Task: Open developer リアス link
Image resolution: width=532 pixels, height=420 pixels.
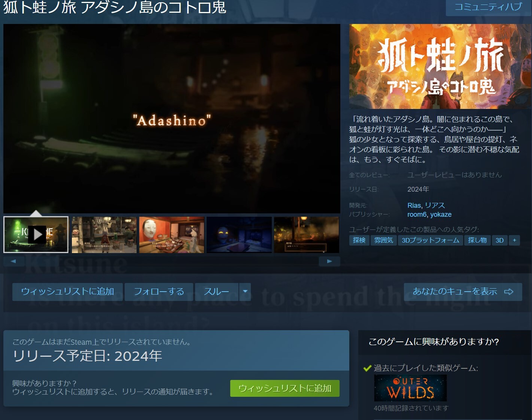Action: pyautogui.click(x=435, y=206)
